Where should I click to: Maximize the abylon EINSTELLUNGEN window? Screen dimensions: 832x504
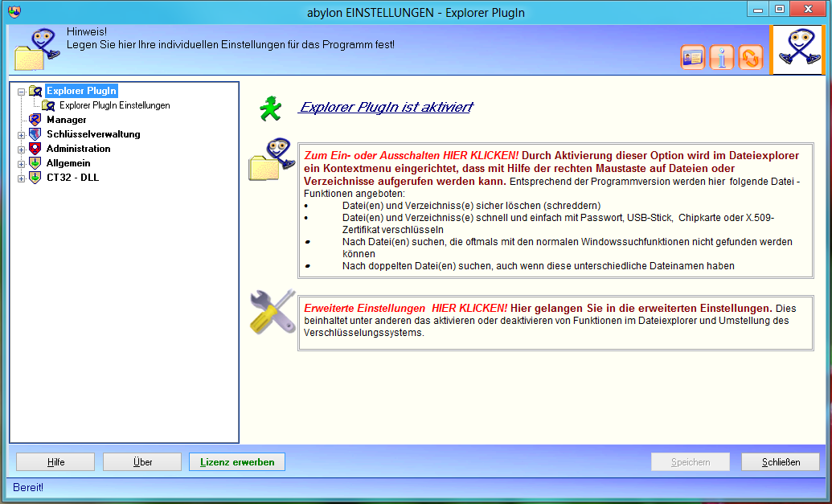click(x=780, y=9)
